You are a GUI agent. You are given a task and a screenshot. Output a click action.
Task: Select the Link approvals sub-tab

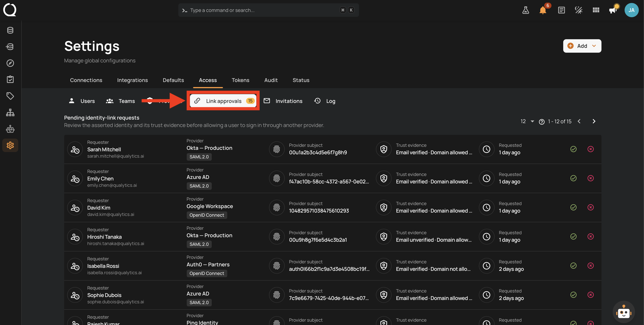click(x=223, y=101)
